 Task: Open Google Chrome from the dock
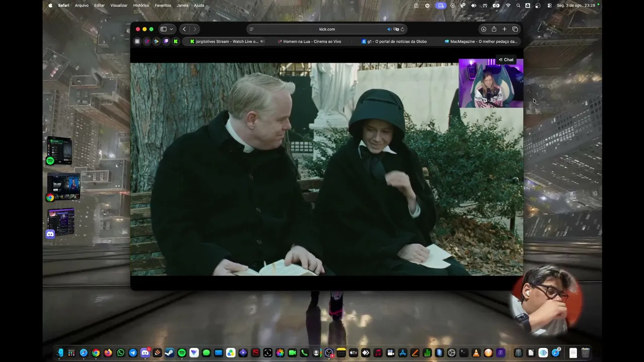(x=96, y=353)
